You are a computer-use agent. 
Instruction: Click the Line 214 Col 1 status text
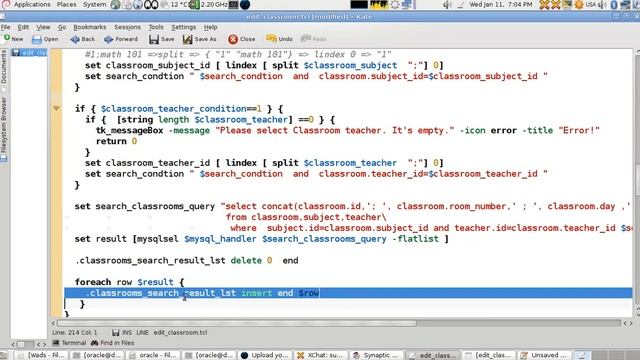point(75,333)
